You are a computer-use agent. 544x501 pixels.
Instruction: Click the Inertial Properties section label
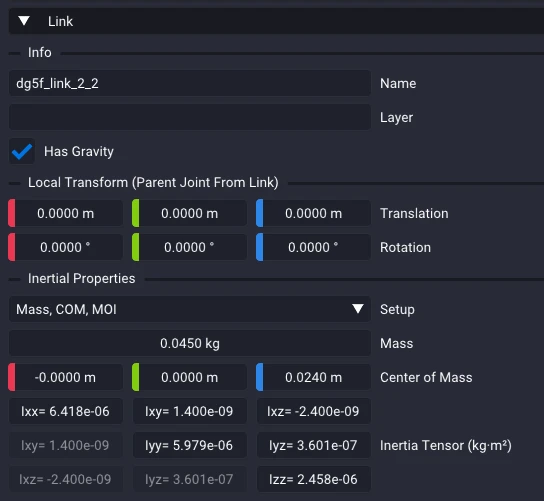pyautogui.click(x=82, y=278)
